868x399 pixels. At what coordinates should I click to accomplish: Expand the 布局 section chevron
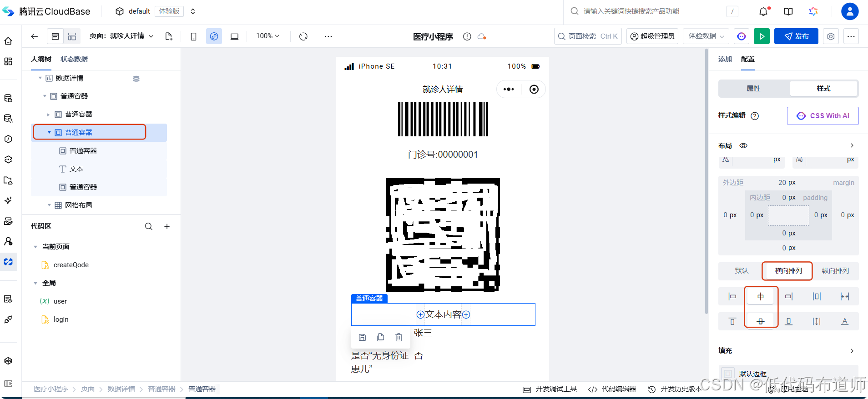(x=852, y=146)
